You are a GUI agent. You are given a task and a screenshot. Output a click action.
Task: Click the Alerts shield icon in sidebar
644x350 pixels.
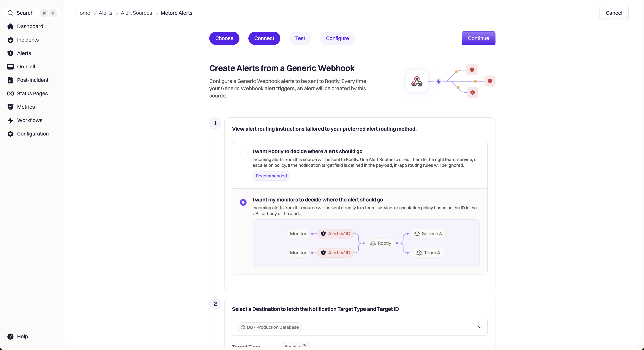(x=10, y=53)
